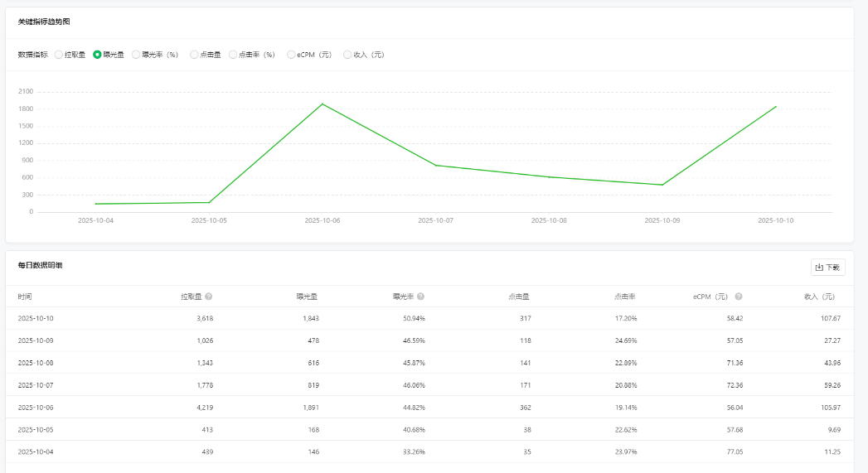
Task: Switch the chart metric to 点击量
Action: (194, 55)
